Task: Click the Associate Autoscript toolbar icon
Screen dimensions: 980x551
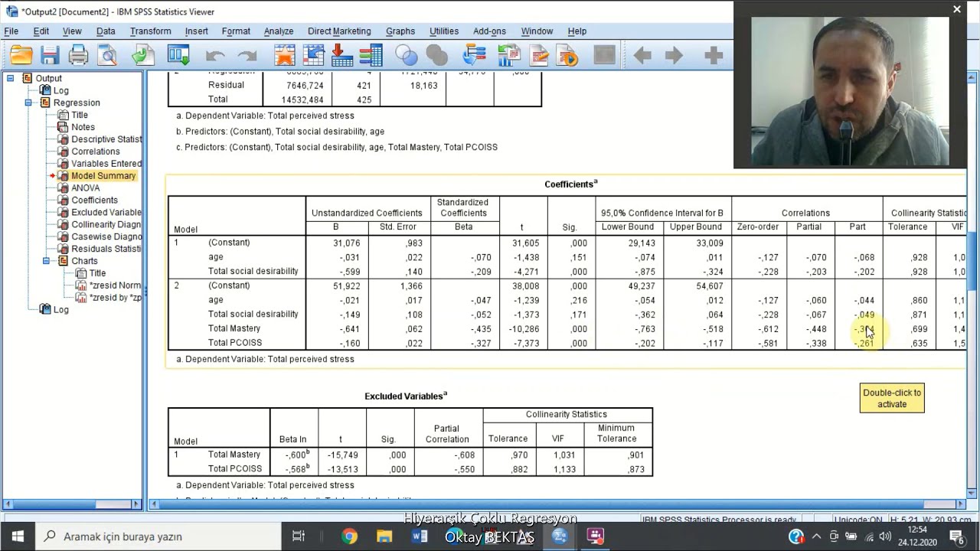Action: 509,55
